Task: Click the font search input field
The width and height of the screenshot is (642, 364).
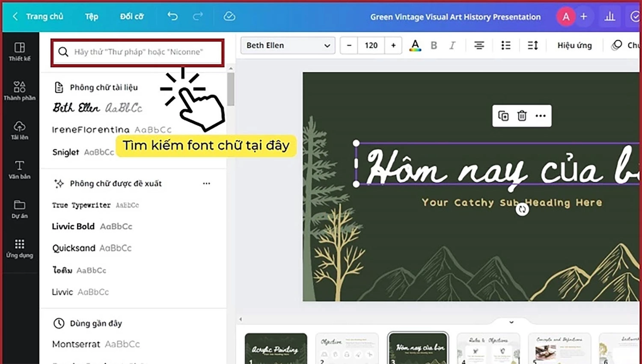Action: point(137,52)
